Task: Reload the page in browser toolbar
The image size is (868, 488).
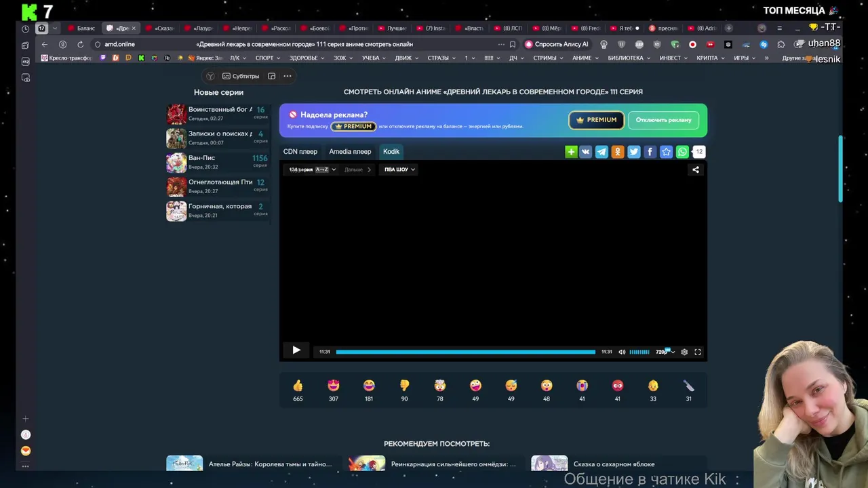Action: [x=80, y=44]
